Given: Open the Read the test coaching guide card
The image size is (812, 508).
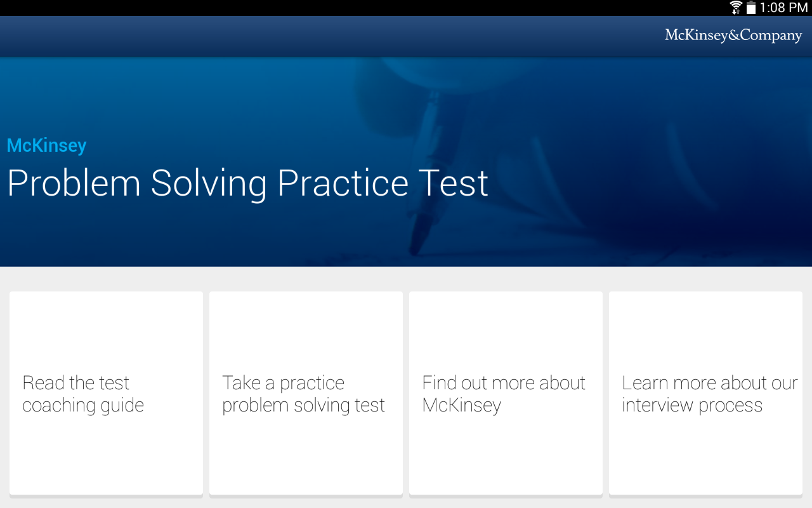Looking at the screenshot, I should (106, 393).
